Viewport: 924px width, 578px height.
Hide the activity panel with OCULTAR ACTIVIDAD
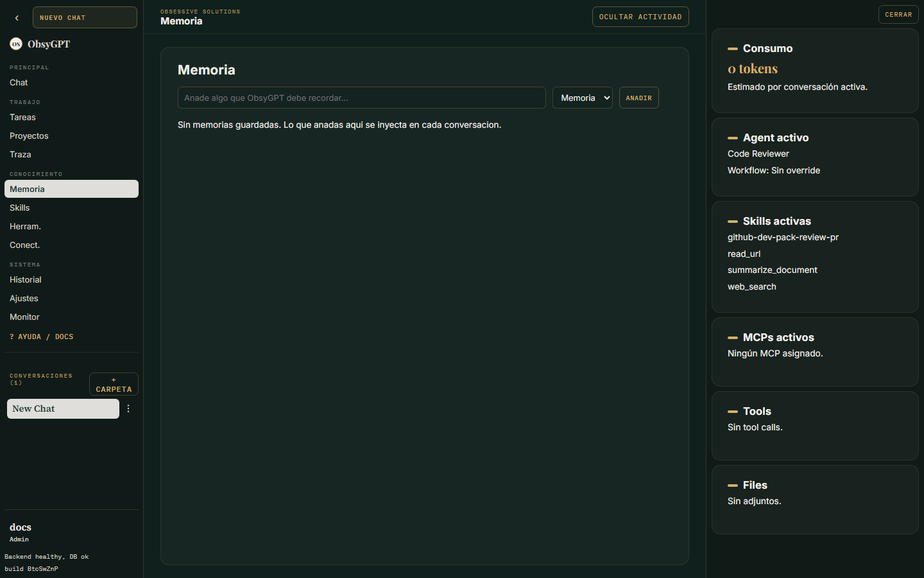[640, 17]
